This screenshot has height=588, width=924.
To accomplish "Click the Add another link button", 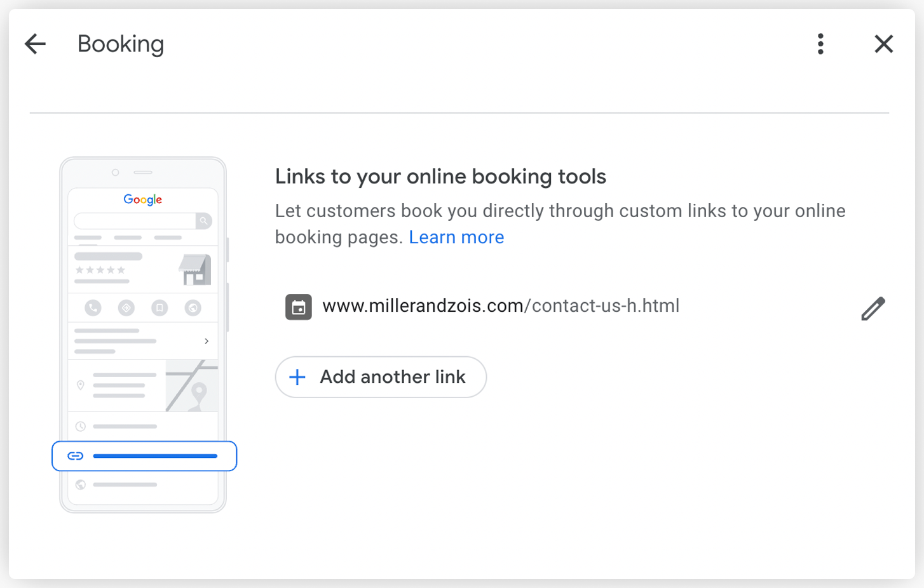I will click(x=381, y=377).
